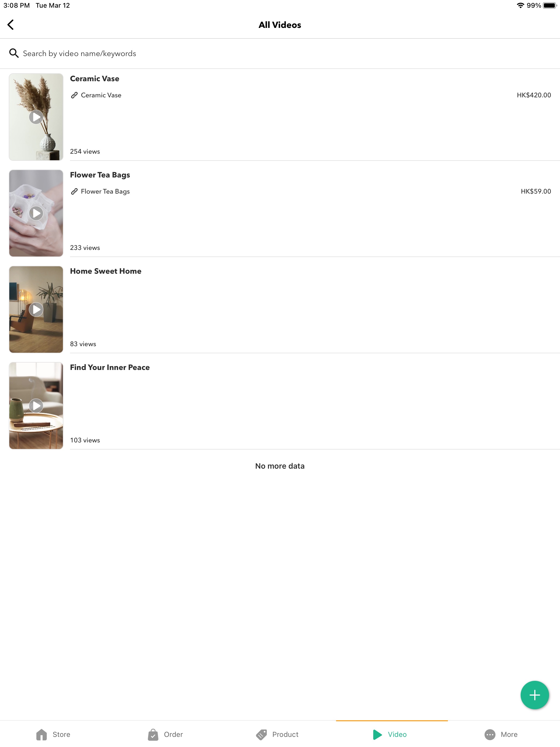Tap the play button on Flower Tea Bags video
Viewport: 560px width, 747px height.
36,212
